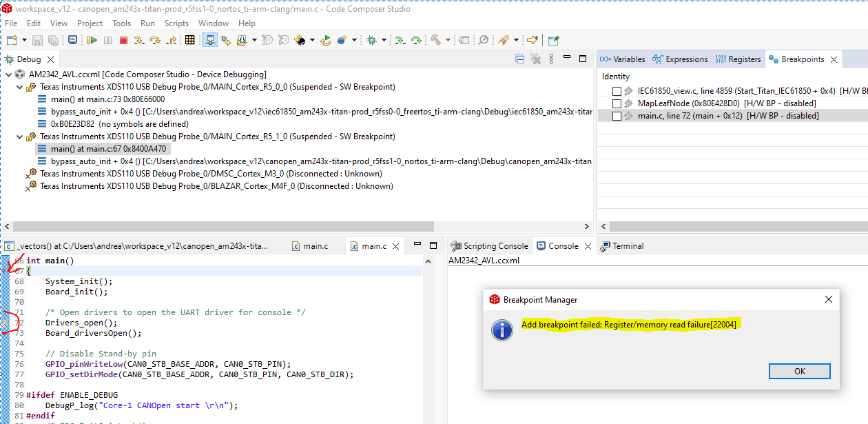Click the red Terminate debug button
This screenshot has height=424, width=868.
pyautogui.click(x=124, y=40)
